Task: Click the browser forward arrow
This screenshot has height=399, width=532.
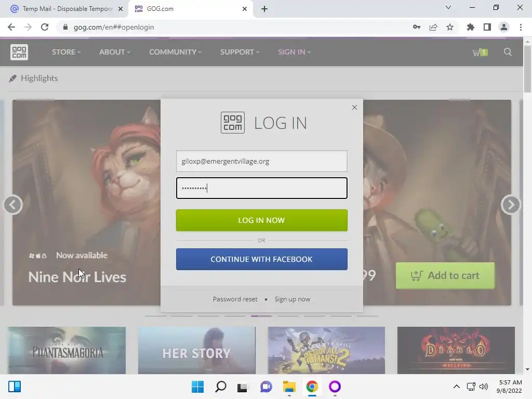Action: pyautogui.click(x=28, y=27)
